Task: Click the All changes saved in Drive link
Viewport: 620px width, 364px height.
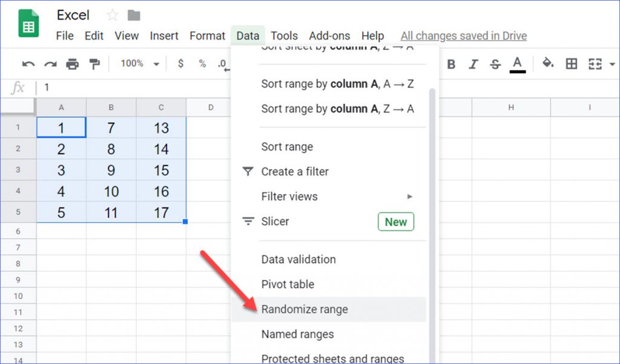Action: [463, 36]
